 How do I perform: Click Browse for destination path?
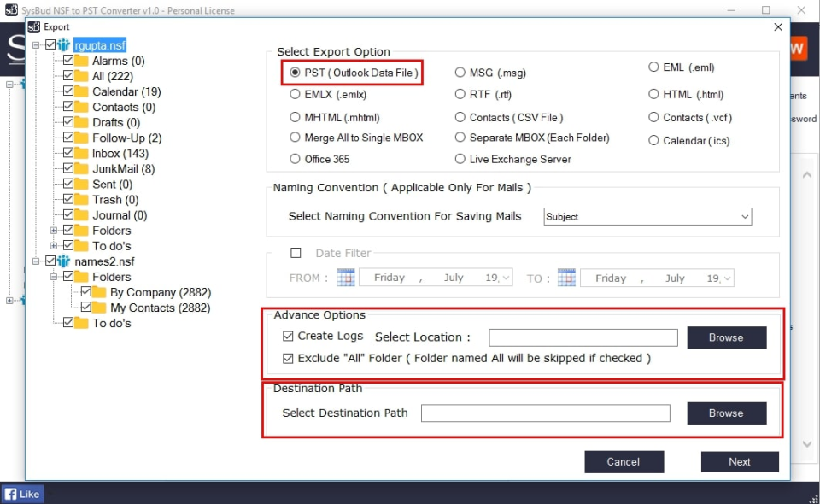click(726, 413)
